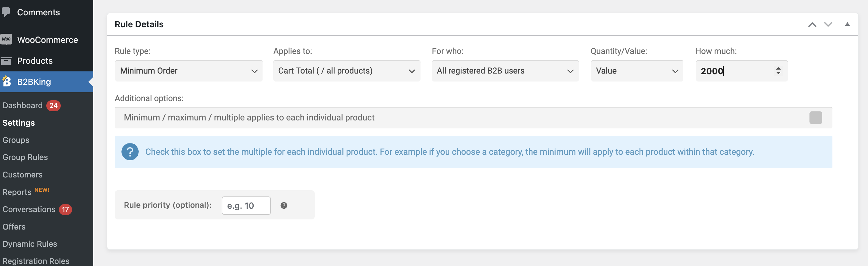Go to the B2BKing Dashboard
The image size is (868, 266).
(23, 105)
